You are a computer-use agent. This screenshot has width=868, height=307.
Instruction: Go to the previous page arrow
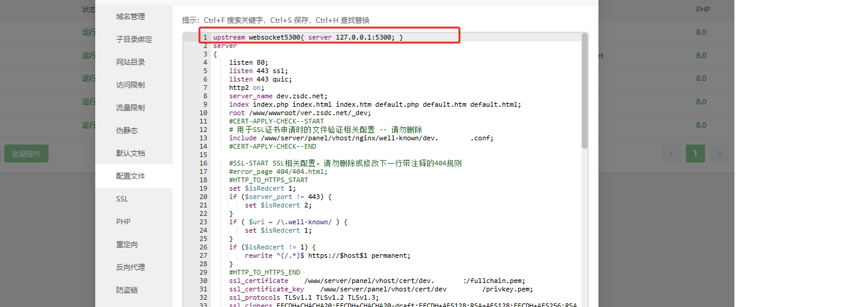tap(671, 153)
